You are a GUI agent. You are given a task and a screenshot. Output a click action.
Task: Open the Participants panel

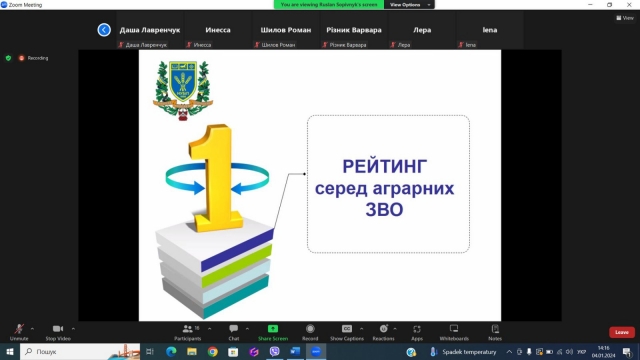188,332
